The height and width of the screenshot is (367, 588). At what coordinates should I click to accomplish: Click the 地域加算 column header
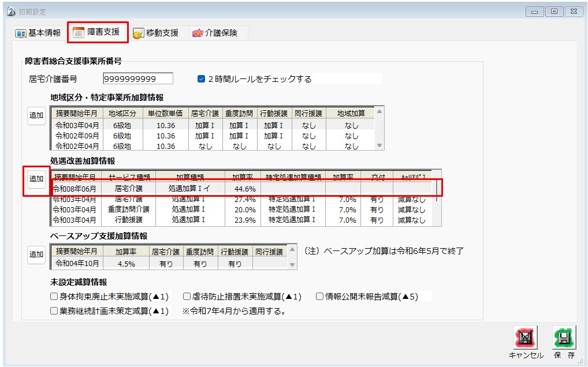351,113
